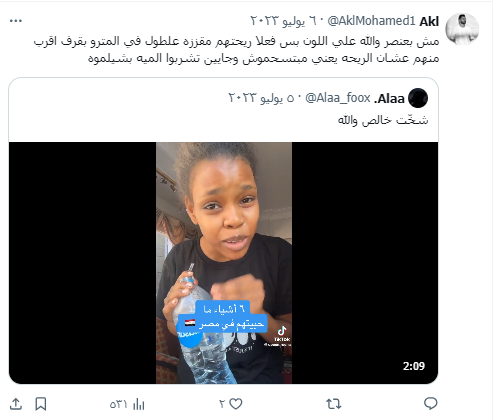Open the three-dot more options menu
Image resolution: width=494 pixels, height=420 pixels.
(x=16, y=21)
